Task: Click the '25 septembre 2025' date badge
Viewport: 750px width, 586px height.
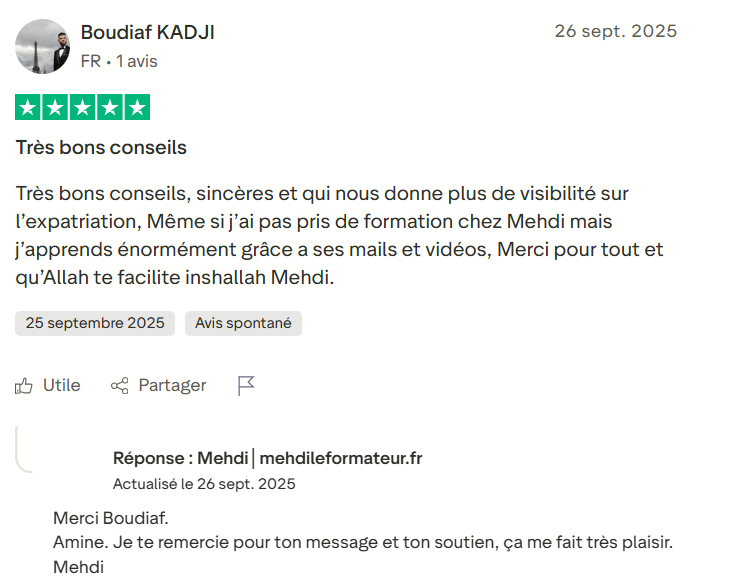Action: tap(95, 323)
